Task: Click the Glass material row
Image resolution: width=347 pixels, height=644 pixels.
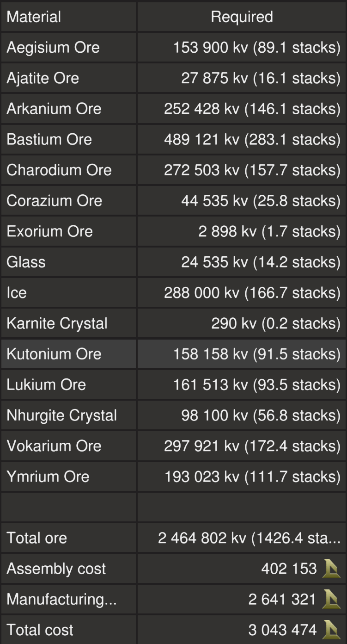Action: point(26,262)
